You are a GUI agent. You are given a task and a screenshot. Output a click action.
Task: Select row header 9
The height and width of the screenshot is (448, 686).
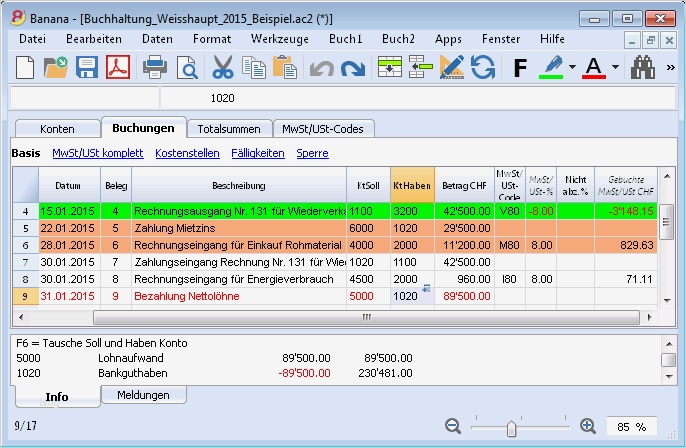click(x=25, y=296)
